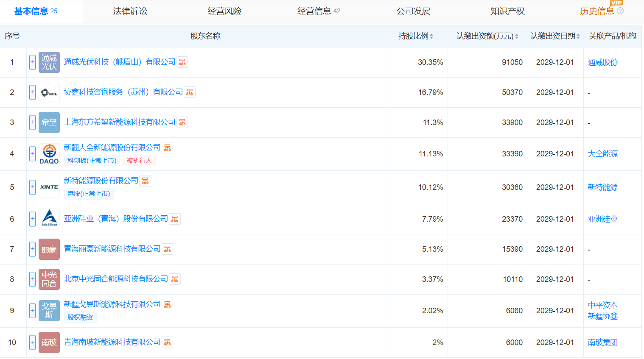Open related product 南玻集团
Screen dimensions: 644x359
[602, 343]
